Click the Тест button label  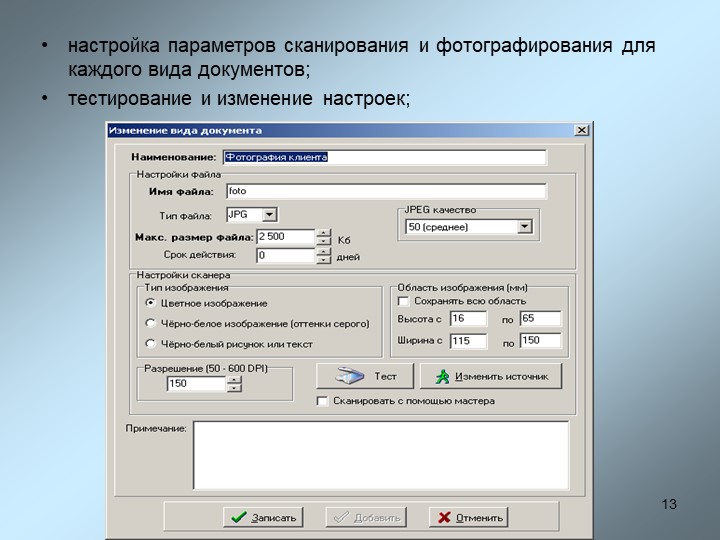pos(385,376)
